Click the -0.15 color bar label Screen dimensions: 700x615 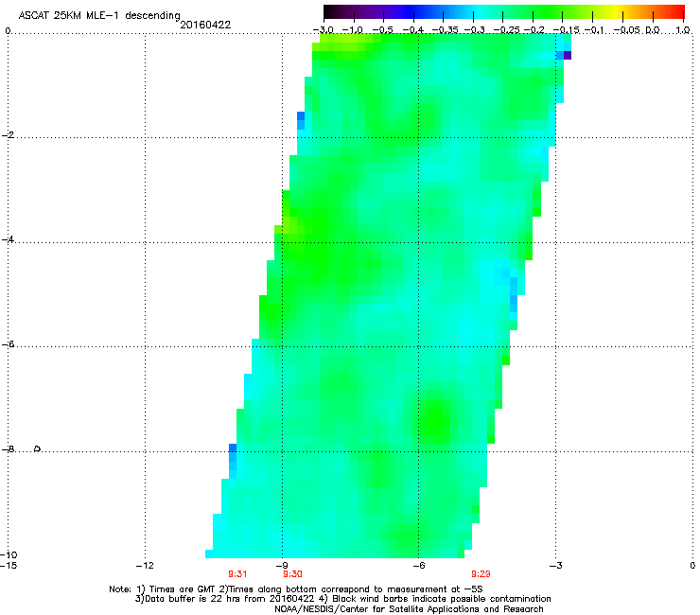pos(566,30)
